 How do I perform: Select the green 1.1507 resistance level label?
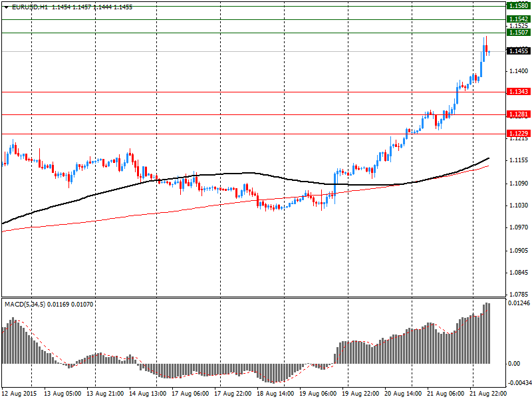[x=519, y=32]
